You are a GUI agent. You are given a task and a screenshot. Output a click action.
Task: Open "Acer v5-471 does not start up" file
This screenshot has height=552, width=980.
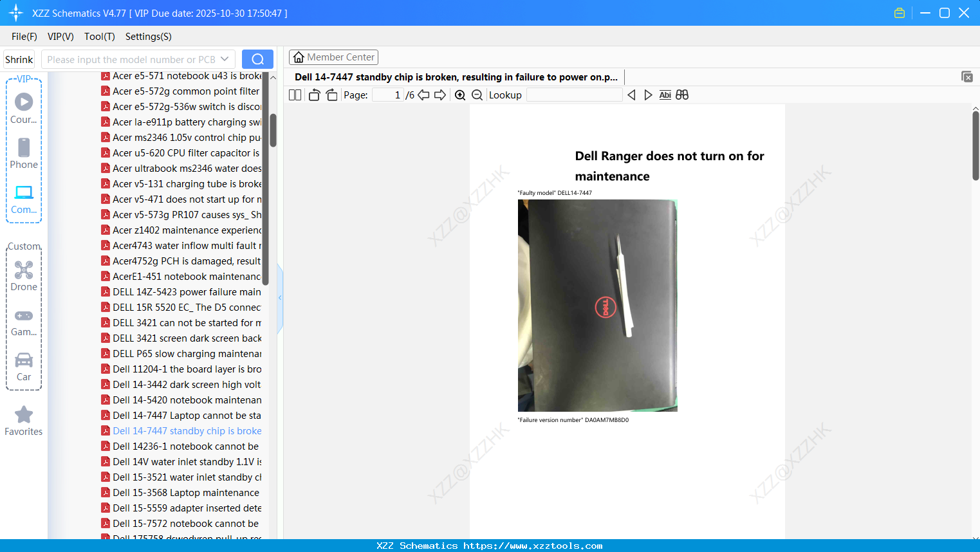tap(181, 199)
